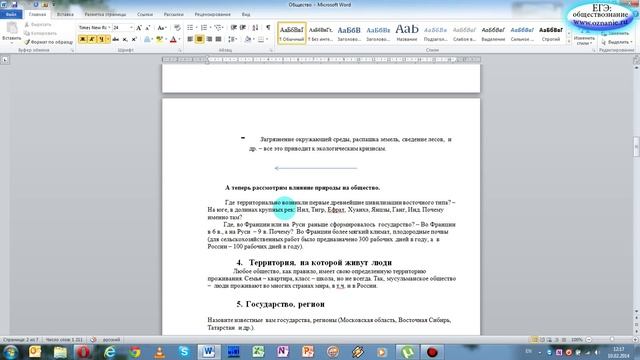Switch to View (Вид) tab
The height and width of the screenshot is (360, 640).
click(x=246, y=14)
